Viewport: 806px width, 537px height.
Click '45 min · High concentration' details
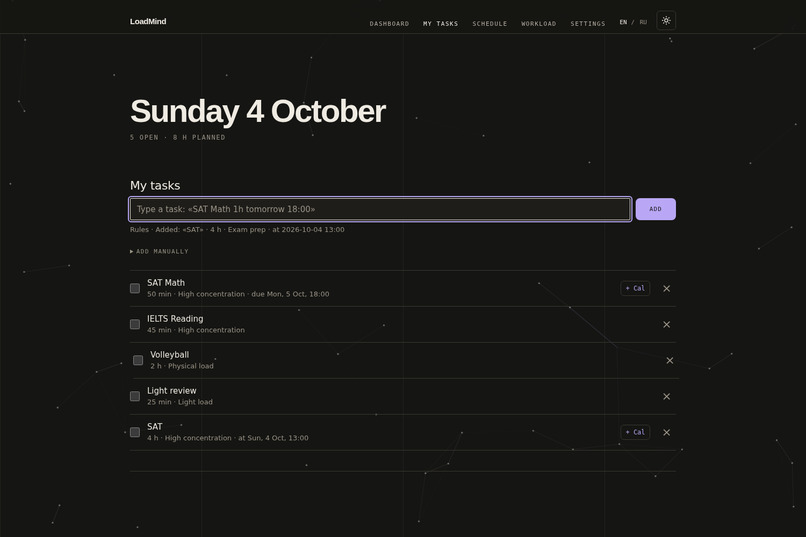point(196,330)
